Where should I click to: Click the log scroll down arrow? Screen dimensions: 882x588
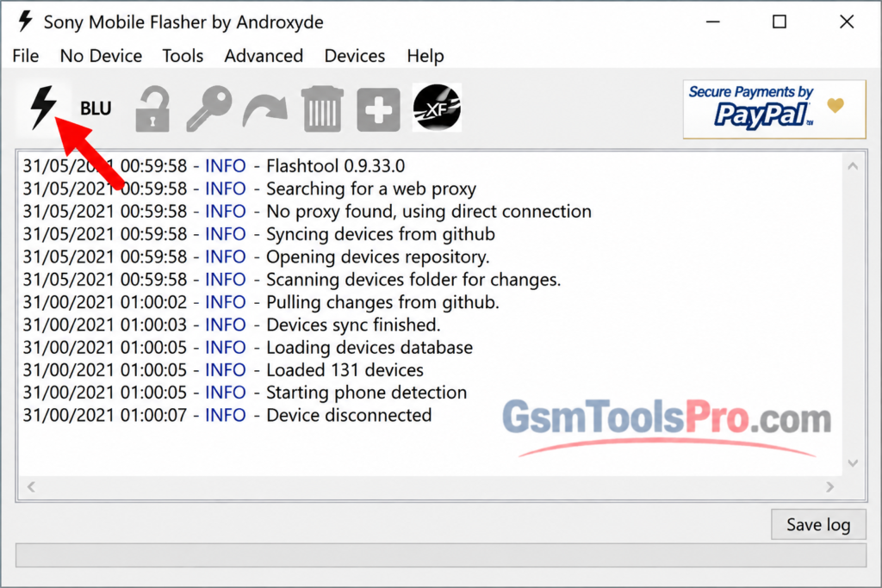pos(853,463)
